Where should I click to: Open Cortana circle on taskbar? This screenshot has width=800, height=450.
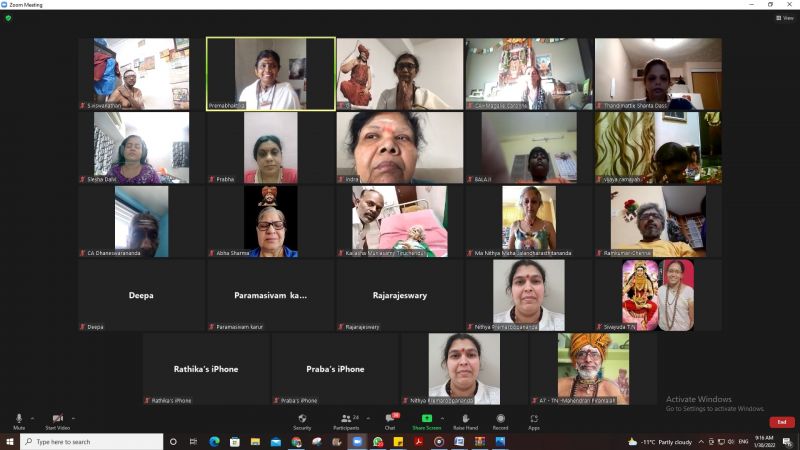tap(173, 442)
